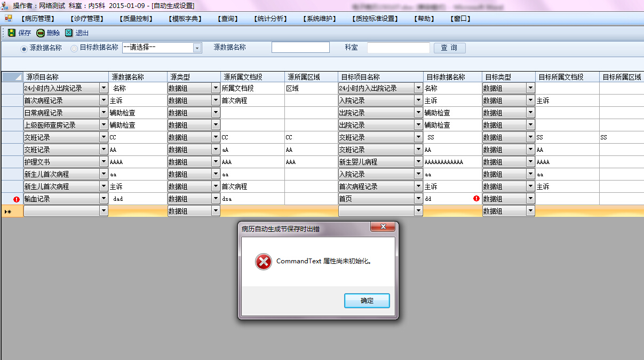Open empty source item dropdown in new row
This screenshot has width=644, height=360.
pos(104,211)
